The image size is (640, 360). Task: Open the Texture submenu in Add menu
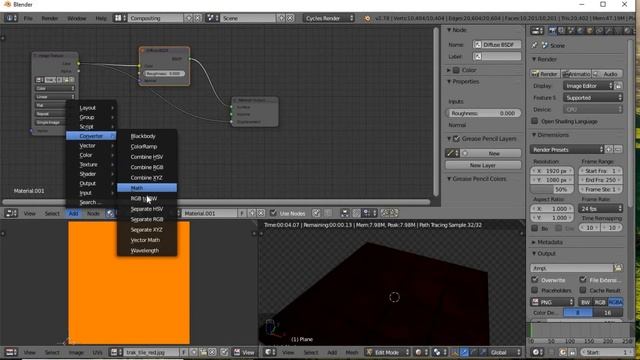coord(91,164)
